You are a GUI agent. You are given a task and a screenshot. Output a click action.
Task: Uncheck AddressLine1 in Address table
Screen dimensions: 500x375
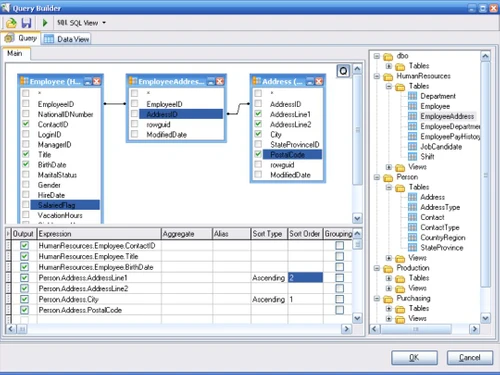258,114
